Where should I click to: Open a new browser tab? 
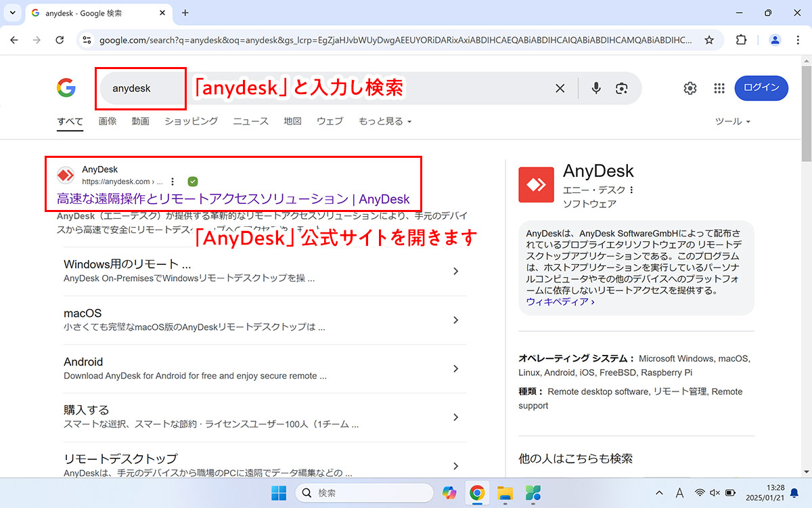pyautogui.click(x=185, y=13)
